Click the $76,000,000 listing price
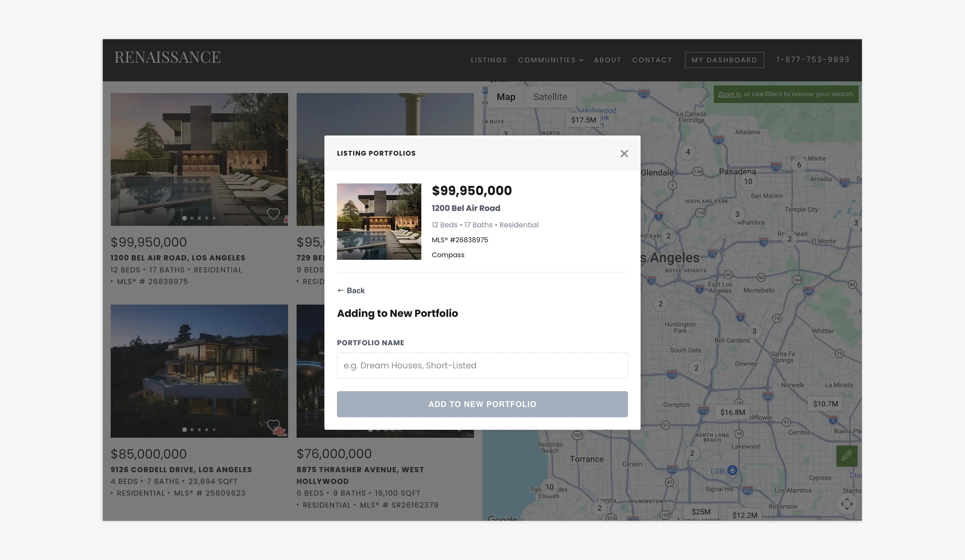This screenshot has width=965, height=560. (334, 454)
